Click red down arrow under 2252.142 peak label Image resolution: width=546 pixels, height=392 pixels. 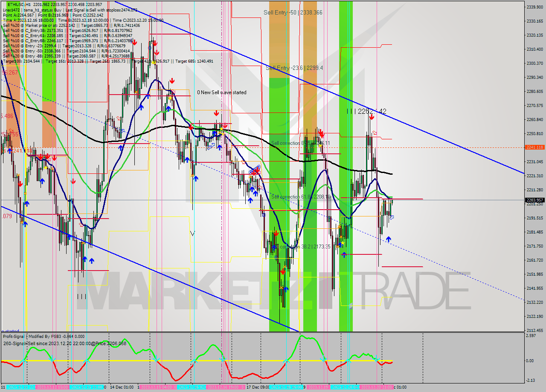click(x=372, y=117)
